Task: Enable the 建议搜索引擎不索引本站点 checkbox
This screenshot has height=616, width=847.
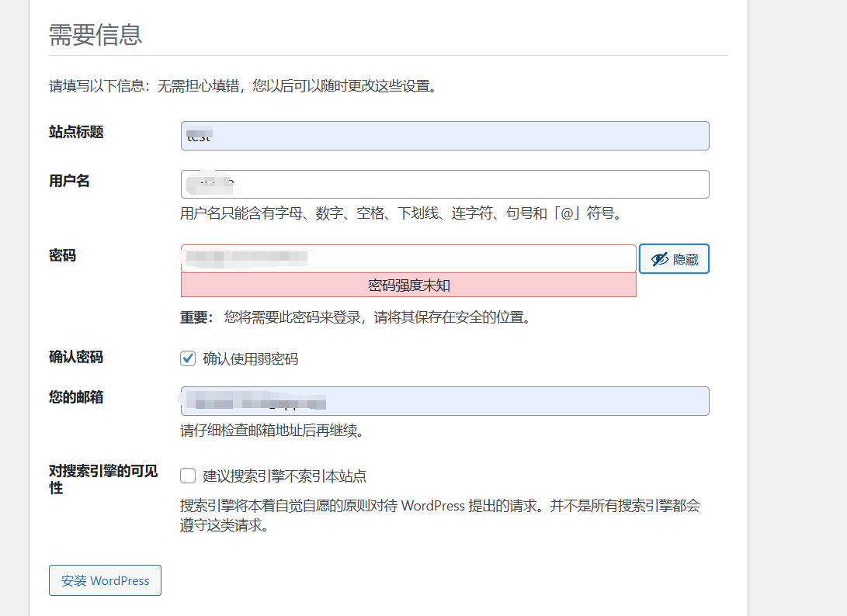Action: click(x=188, y=476)
